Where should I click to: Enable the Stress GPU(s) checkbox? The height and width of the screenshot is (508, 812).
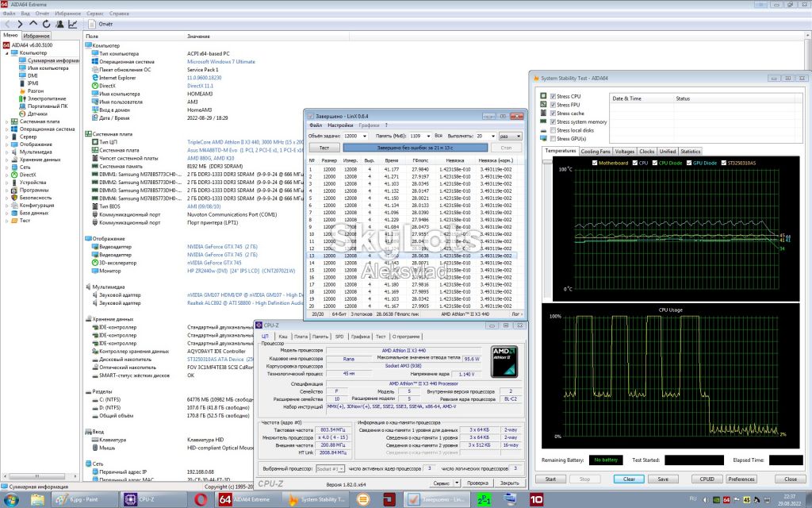553,138
